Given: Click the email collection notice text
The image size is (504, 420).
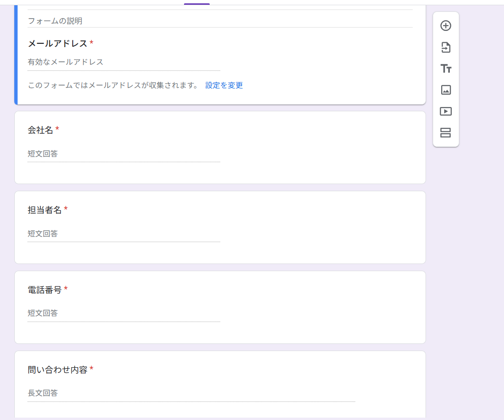Looking at the screenshot, I should click(x=113, y=86).
